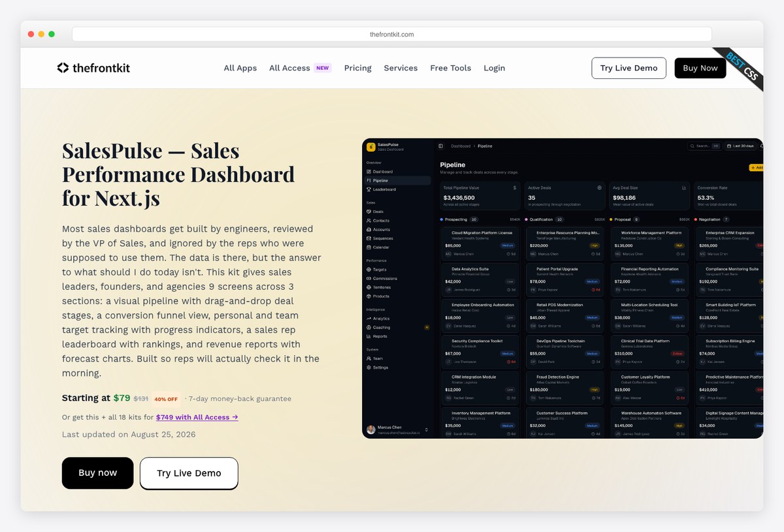784x532 pixels.
Task: Open Sequences icon in sidebar
Action: [369, 238]
